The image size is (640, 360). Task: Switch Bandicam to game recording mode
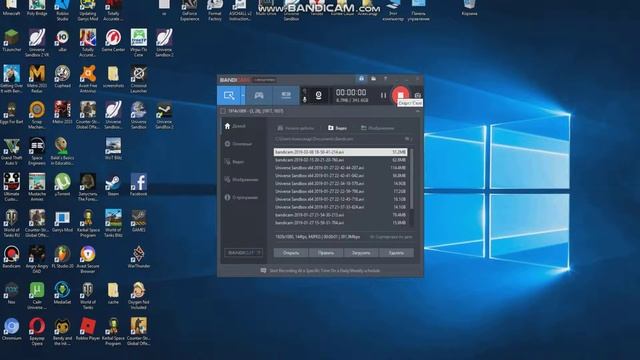click(x=259, y=96)
